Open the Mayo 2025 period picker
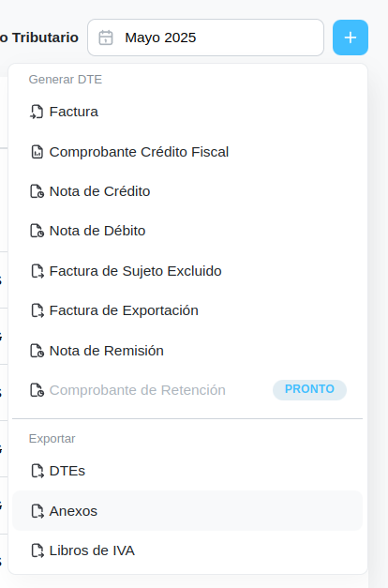Screen dimensions: 388x588 pos(205,38)
